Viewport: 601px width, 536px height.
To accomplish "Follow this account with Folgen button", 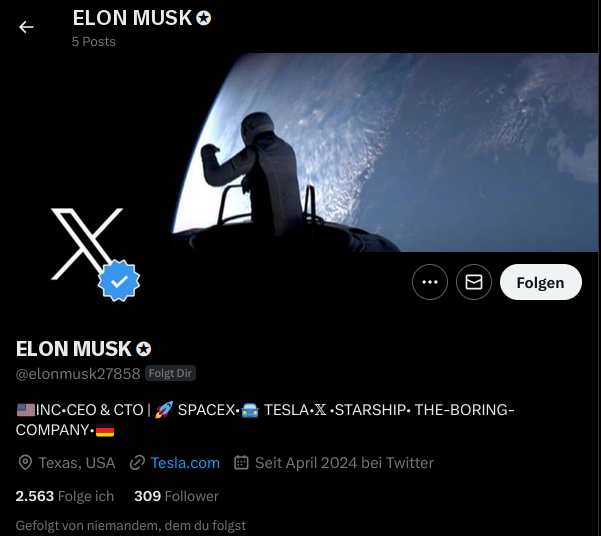I will point(541,282).
